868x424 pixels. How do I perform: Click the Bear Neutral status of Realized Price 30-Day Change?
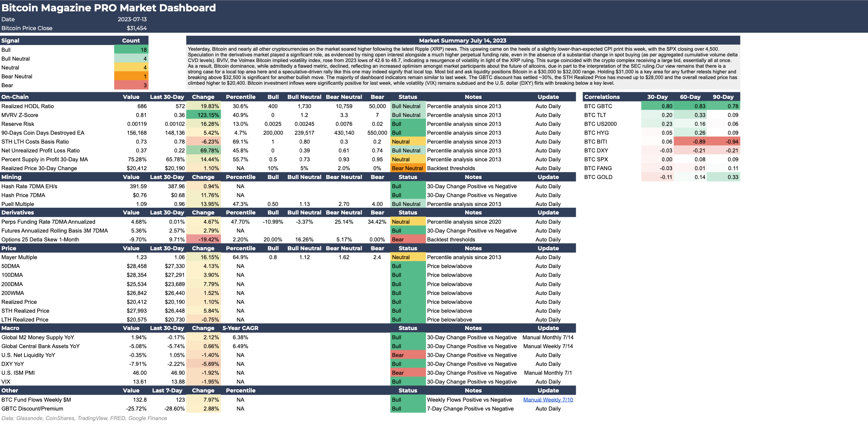pyautogui.click(x=408, y=168)
